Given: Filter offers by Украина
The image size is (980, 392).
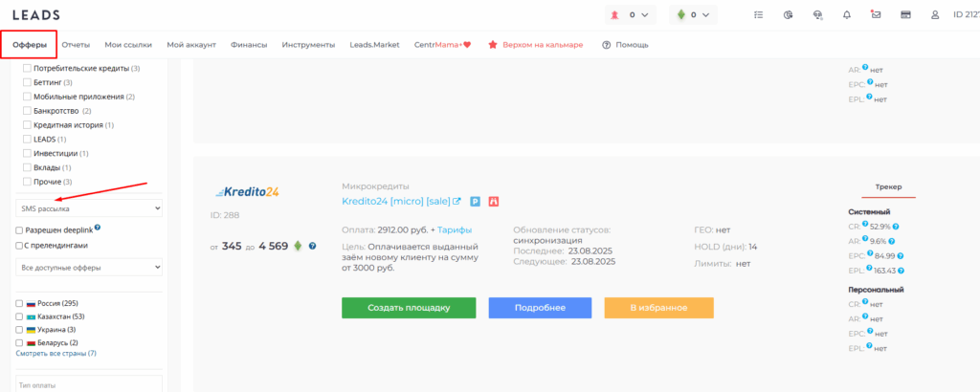Looking at the screenshot, I should tap(19, 330).
